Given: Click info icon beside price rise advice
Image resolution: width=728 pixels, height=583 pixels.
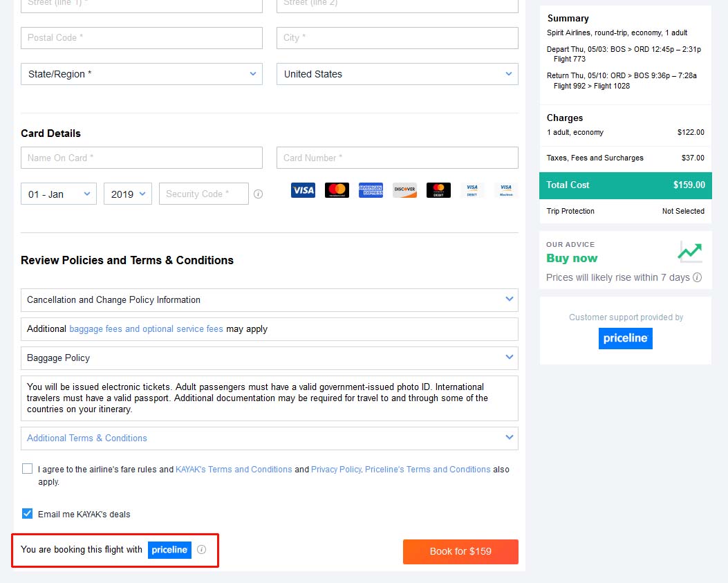Looking at the screenshot, I should pos(697,277).
